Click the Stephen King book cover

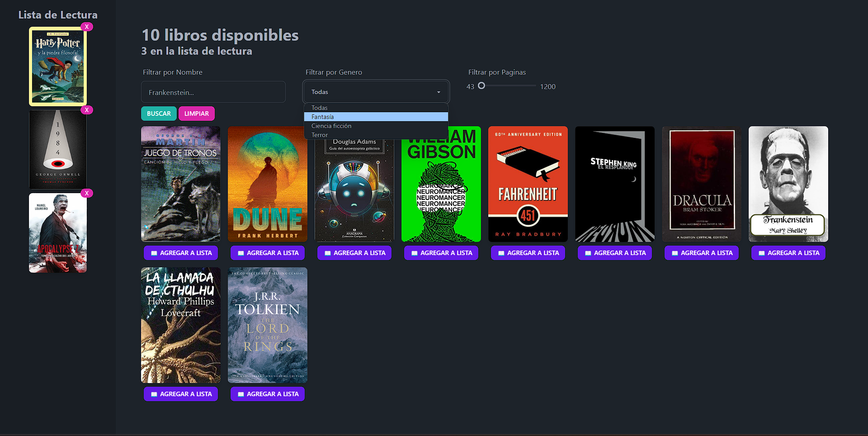(x=615, y=184)
